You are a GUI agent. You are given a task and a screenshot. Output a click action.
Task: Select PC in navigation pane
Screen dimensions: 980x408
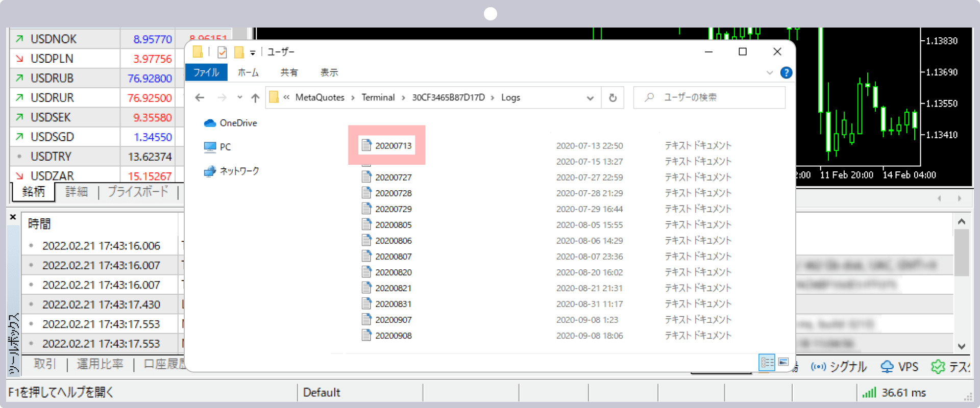point(217,147)
